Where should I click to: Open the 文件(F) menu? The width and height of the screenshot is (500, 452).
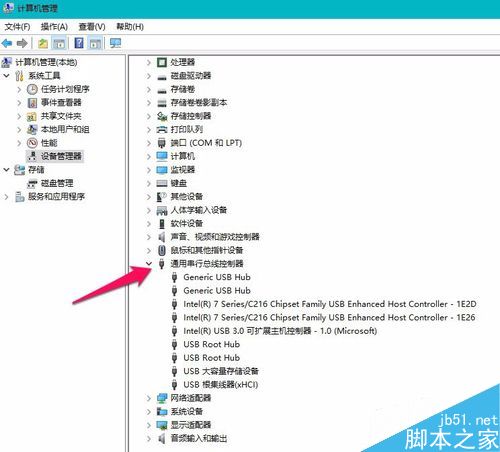click(17, 27)
